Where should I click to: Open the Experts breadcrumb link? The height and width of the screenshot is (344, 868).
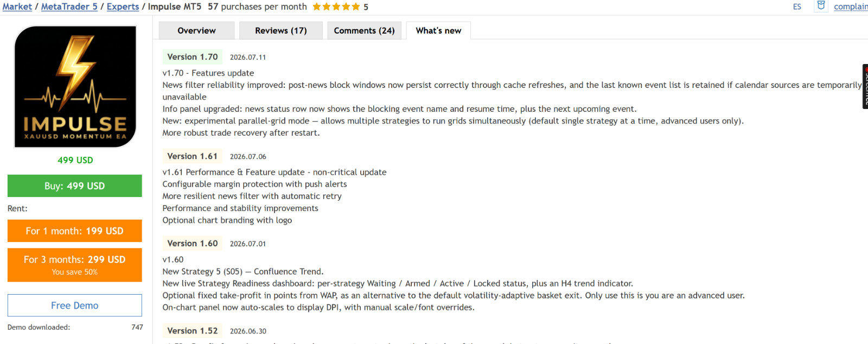(123, 7)
